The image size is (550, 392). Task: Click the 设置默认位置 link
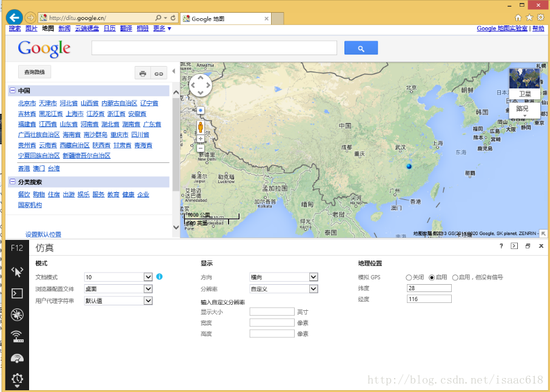pyautogui.click(x=43, y=234)
